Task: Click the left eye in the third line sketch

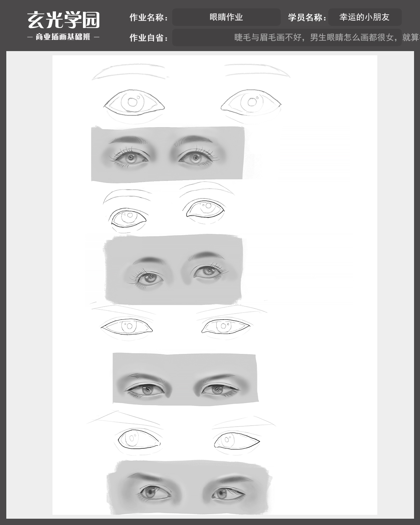Action: point(127,327)
